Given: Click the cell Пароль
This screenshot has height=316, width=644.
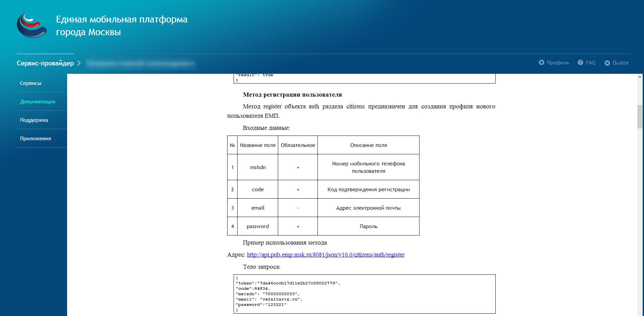Looking at the screenshot, I should click(368, 226).
